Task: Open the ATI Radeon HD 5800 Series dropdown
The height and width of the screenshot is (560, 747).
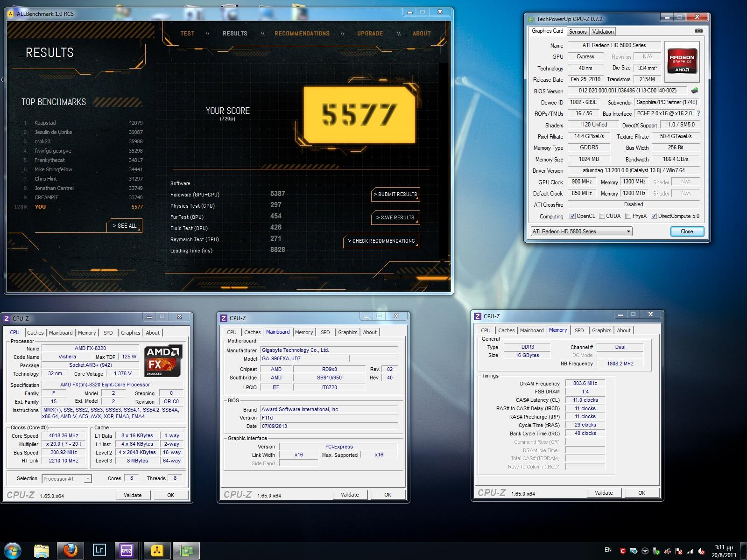Action: pyautogui.click(x=581, y=231)
